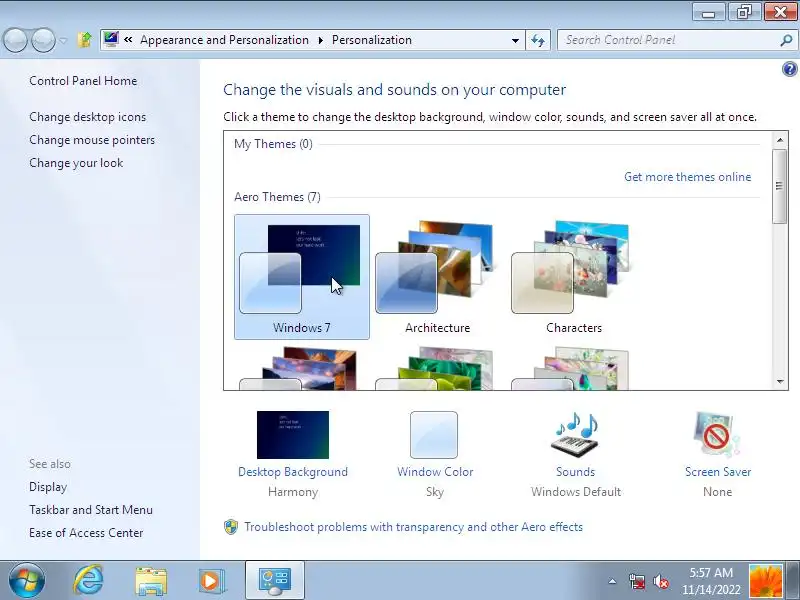Image resolution: width=800 pixels, height=600 pixels.
Task: Refresh the Personalization page
Action: point(538,40)
